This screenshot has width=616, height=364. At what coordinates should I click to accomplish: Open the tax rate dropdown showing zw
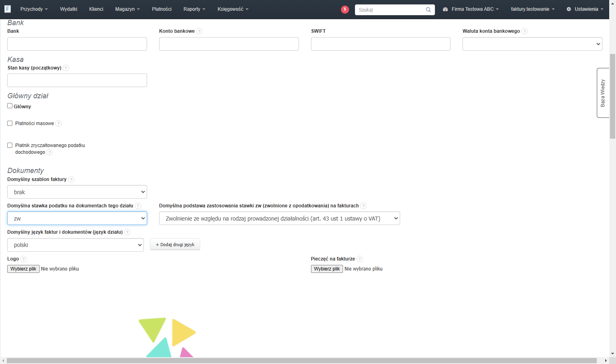pos(77,218)
